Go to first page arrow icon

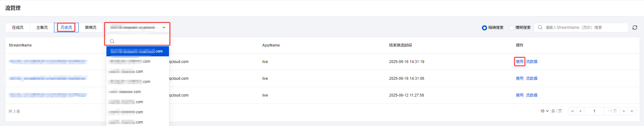(x=572, y=111)
